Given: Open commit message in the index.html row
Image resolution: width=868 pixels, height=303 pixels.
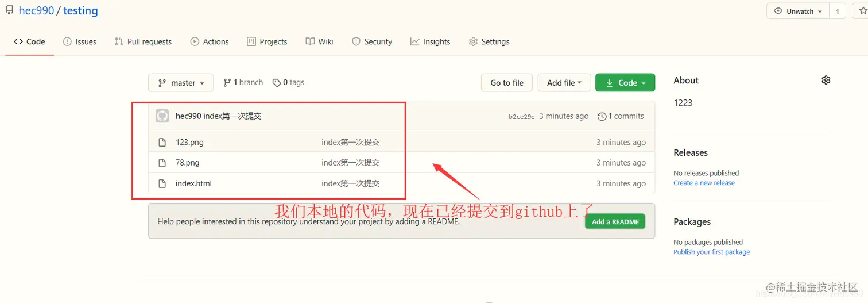Looking at the screenshot, I should click(x=350, y=183).
